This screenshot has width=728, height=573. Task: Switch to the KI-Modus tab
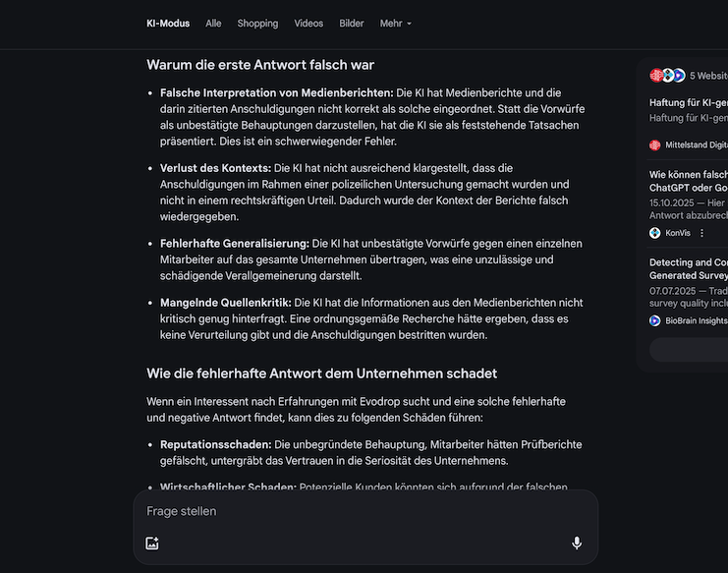168,24
